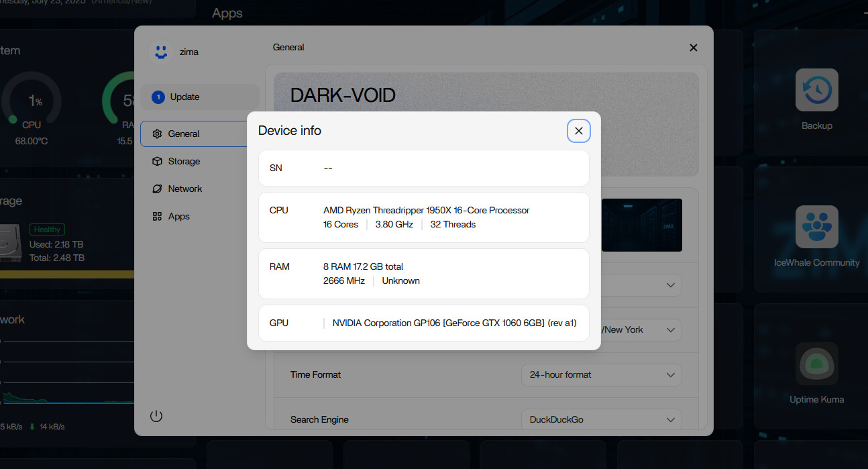Expand the Time Format dropdown
Viewport: 868px width, 469px height.
(x=601, y=374)
